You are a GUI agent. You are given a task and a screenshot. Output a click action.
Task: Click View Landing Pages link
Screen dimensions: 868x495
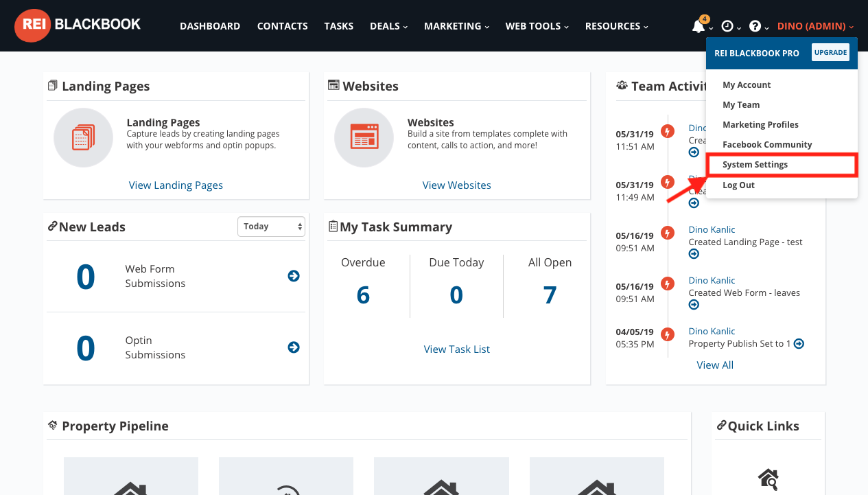pyautogui.click(x=176, y=185)
